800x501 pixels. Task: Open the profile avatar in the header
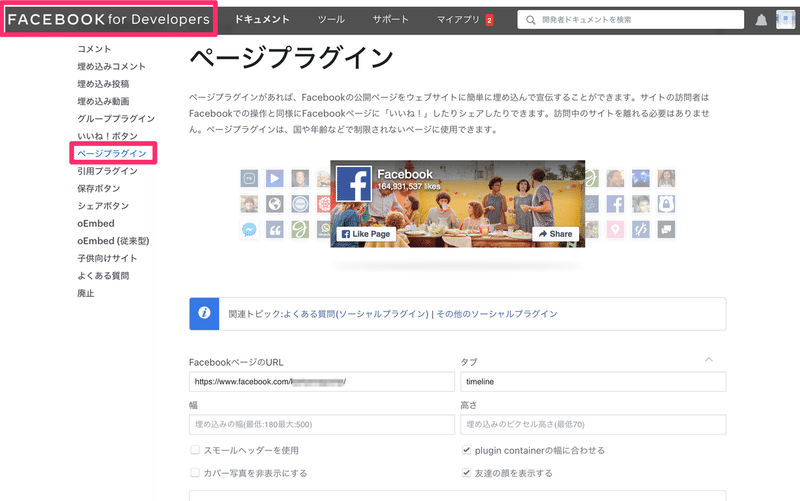pyautogui.click(x=785, y=19)
